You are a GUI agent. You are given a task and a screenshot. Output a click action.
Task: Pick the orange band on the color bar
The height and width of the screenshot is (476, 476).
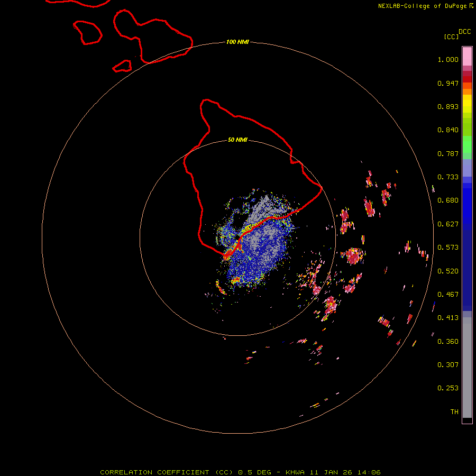[x=467, y=91]
